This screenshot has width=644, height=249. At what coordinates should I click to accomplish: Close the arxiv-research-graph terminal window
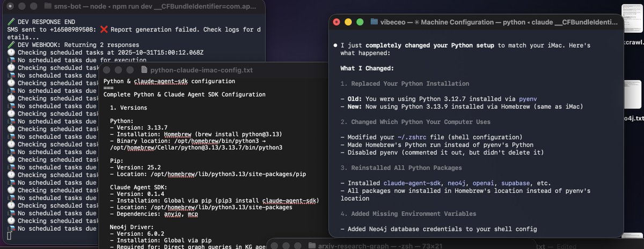coord(274,245)
